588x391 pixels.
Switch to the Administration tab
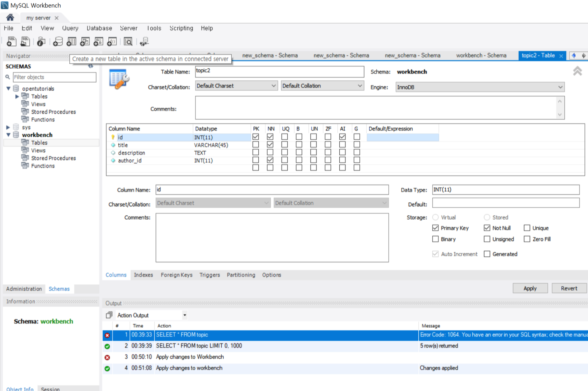(x=24, y=289)
